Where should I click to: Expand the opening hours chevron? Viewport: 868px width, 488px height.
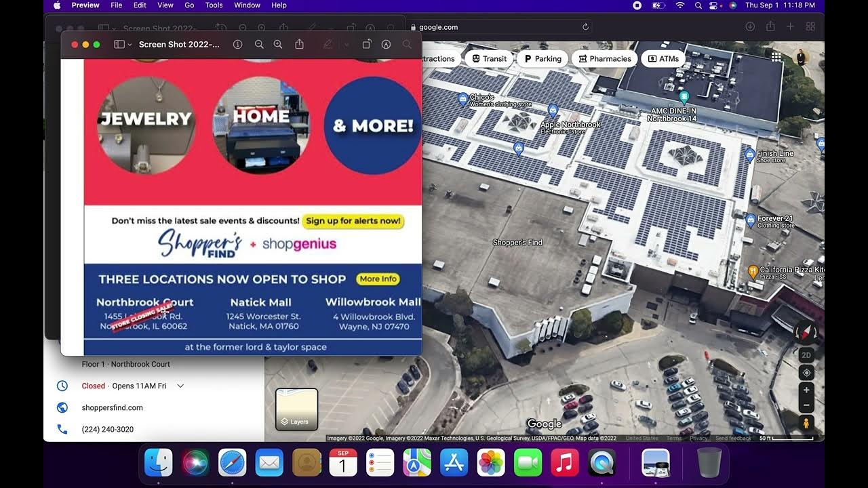(180, 386)
